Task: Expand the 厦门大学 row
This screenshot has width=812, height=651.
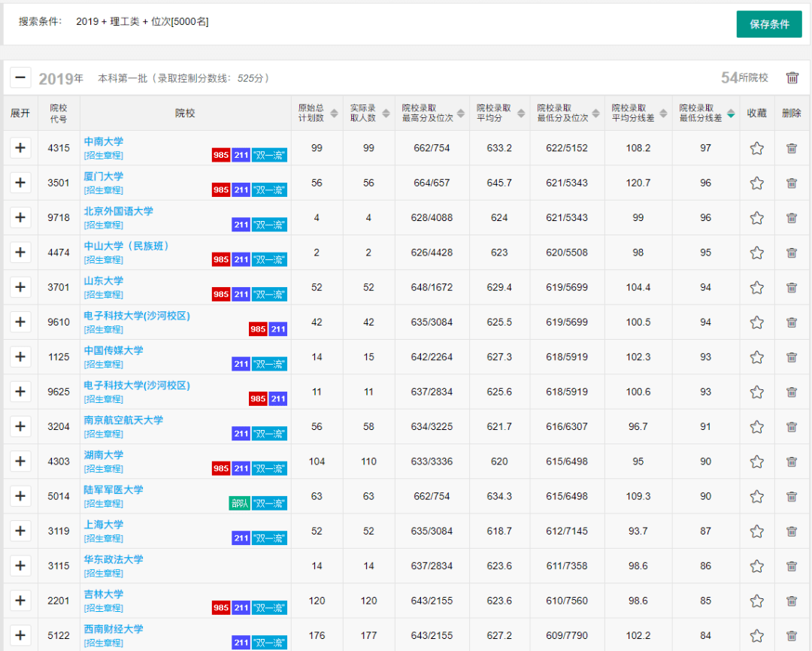Action: [20, 183]
